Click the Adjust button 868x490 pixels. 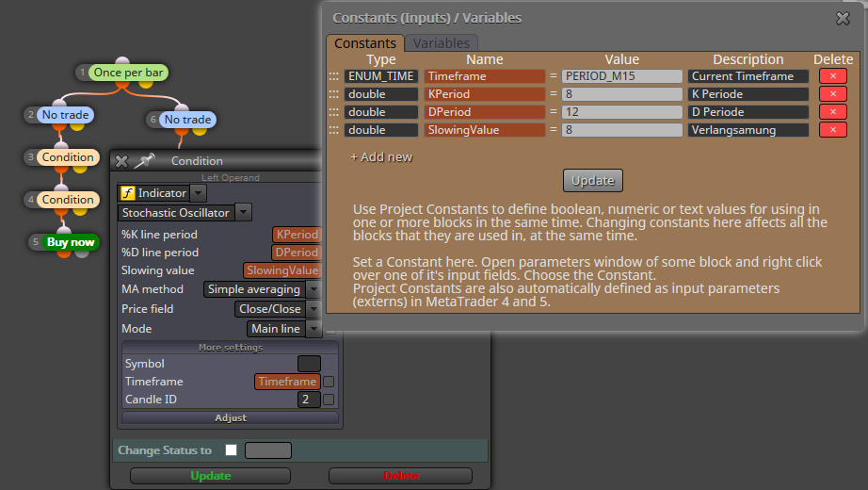pyautogui.click(x=231, y=418)
